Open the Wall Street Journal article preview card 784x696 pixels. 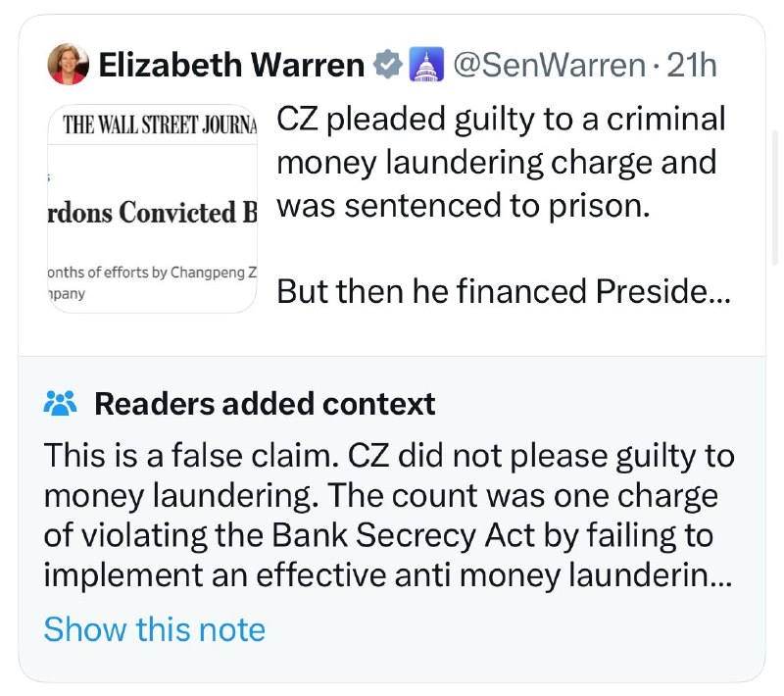[152, 206]
